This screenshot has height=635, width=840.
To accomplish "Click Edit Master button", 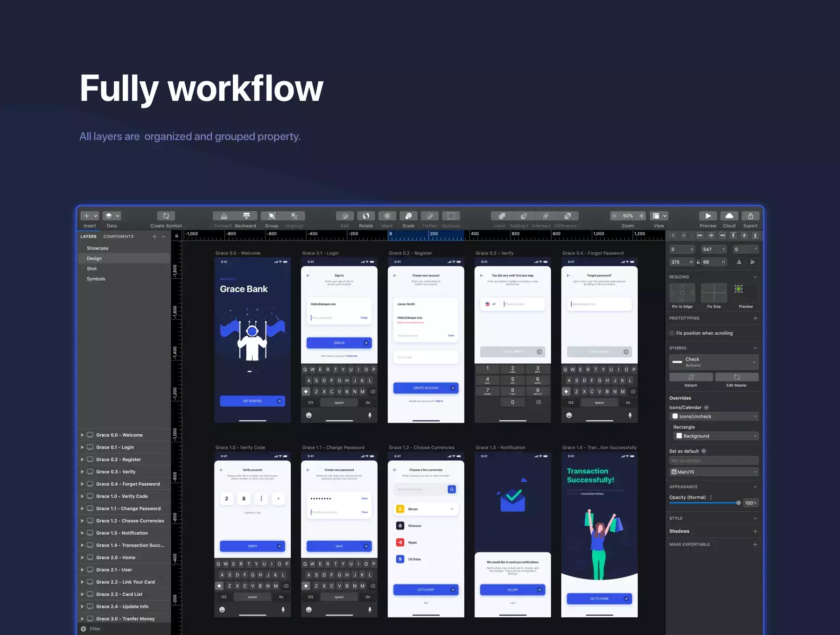I will pos(736,377).
